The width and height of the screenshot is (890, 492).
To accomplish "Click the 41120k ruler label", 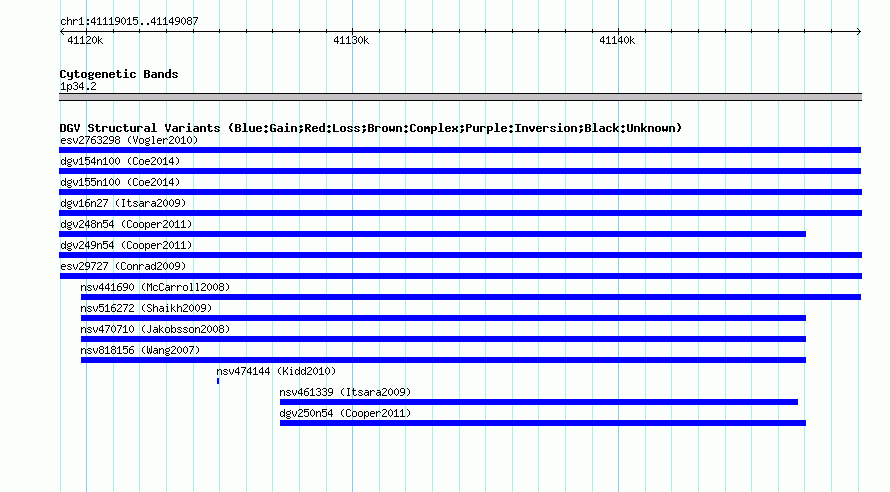I will pyautogui.click(x=85, y=40).
